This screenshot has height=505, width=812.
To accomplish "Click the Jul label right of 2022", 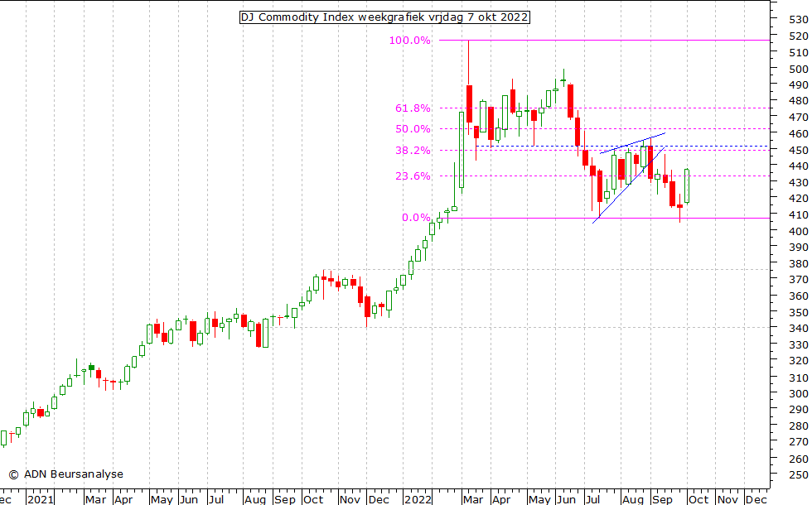I will (x=592, y=499).
